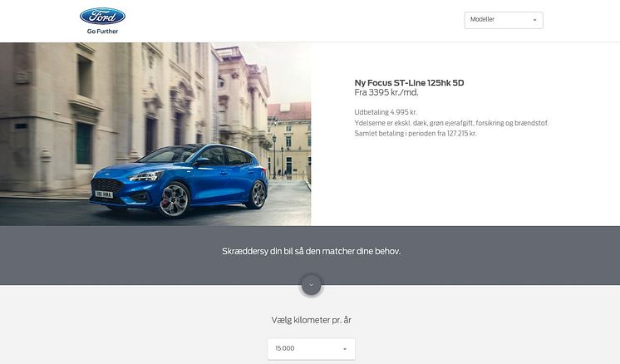Click the 'Go Further' slogan text

pos(102,32)
